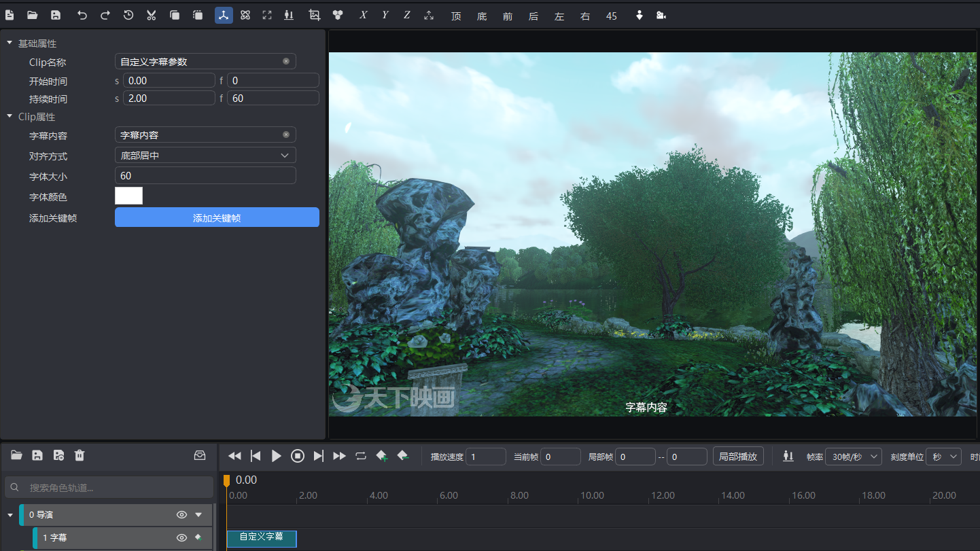Open the white 字体颜色 color swatch
980x551 pixels.
point(129,196)
